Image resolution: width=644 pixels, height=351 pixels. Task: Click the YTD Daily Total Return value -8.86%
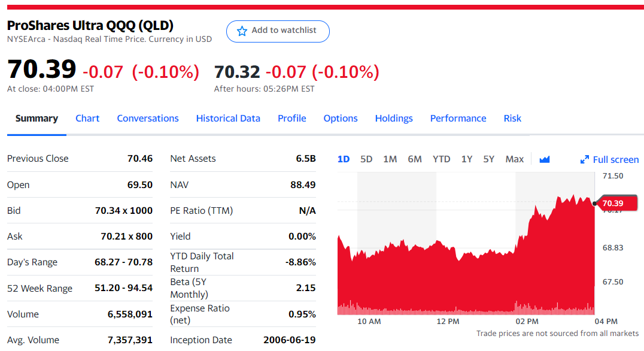(300, 262)
